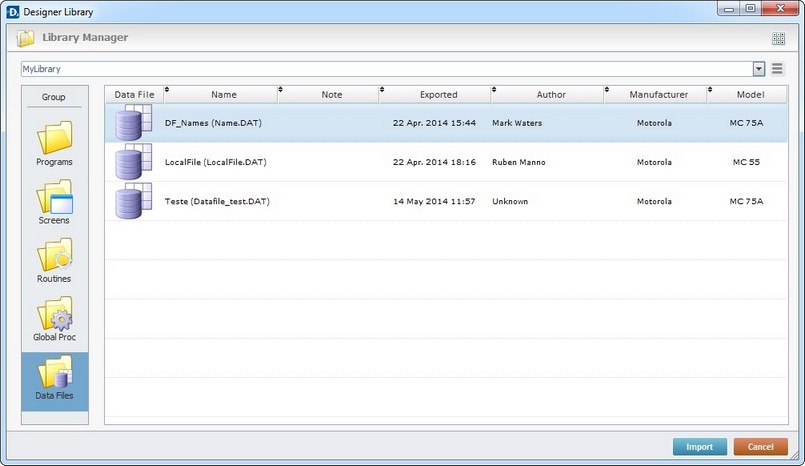Open the Global Proc group folder
This screenshot has width=805, height=466.
(54, 319)
